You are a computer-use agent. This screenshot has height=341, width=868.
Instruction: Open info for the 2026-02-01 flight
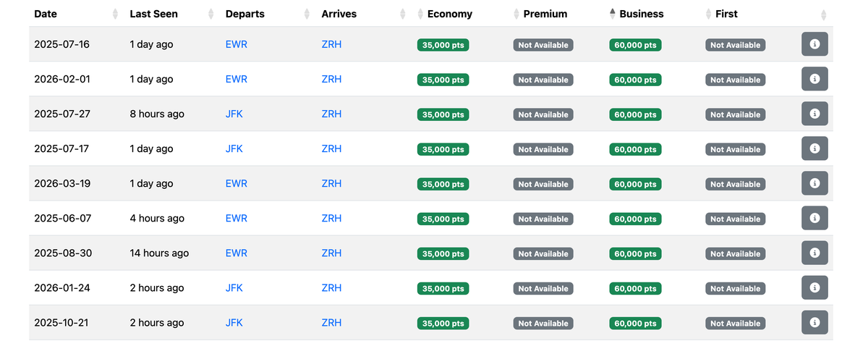pyautogui.click(x=814, y=79)
